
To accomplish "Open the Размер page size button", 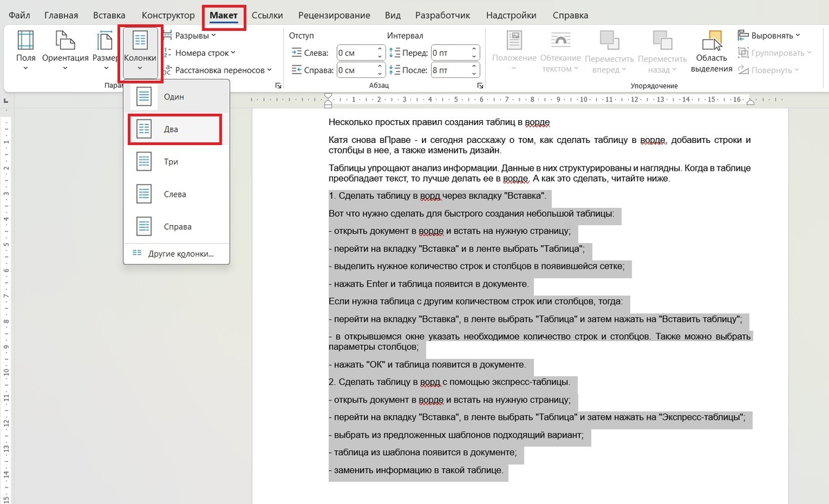I will click(x=104, y=51).
